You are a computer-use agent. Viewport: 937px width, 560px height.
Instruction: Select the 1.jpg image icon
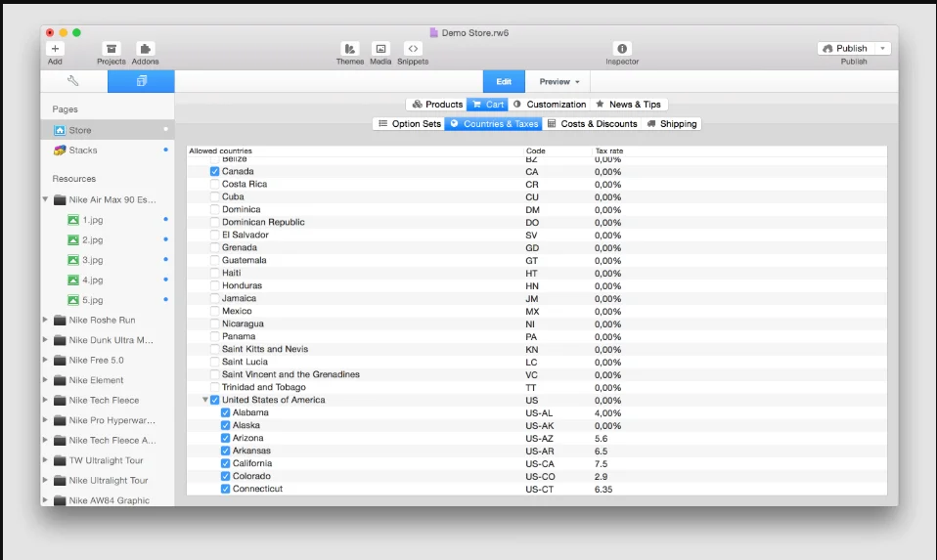point(73,220)
